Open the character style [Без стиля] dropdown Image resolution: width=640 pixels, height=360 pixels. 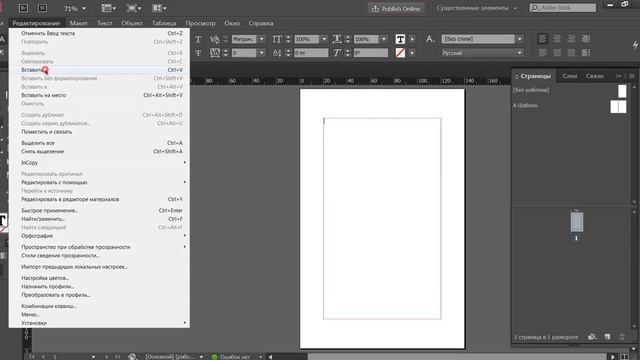point(520,39)
